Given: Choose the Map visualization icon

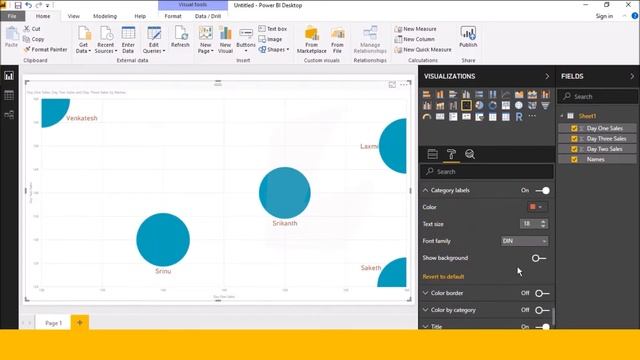Looking at the screenshot, I should [x=519, y=106].
